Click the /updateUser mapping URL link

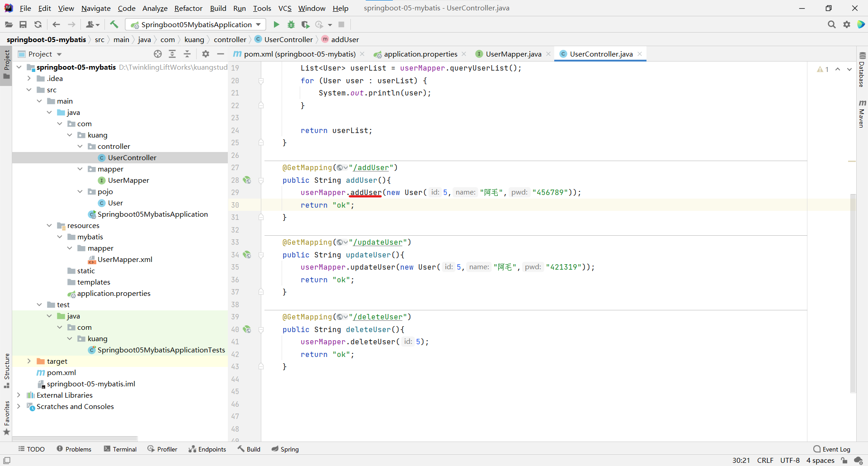point(378,242)
